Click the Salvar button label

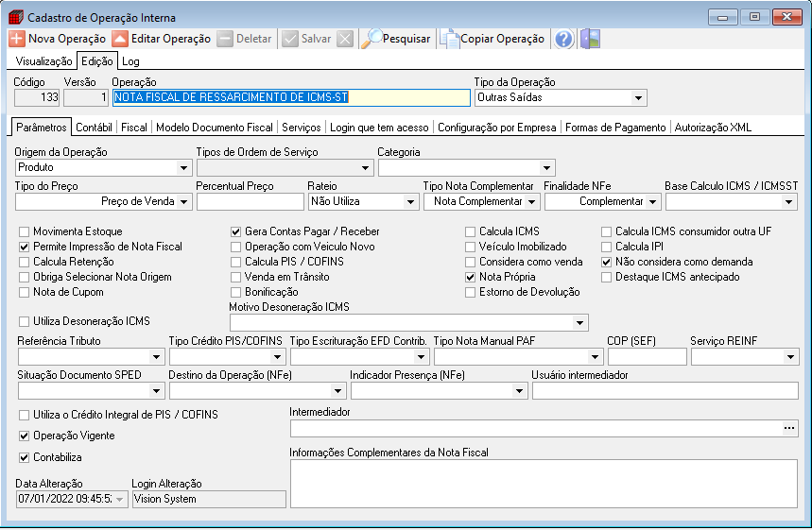pos(316,39)
